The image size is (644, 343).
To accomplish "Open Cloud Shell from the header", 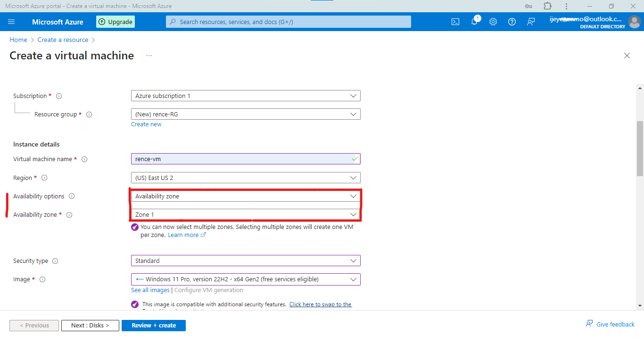I will click(x=455, y=22).
